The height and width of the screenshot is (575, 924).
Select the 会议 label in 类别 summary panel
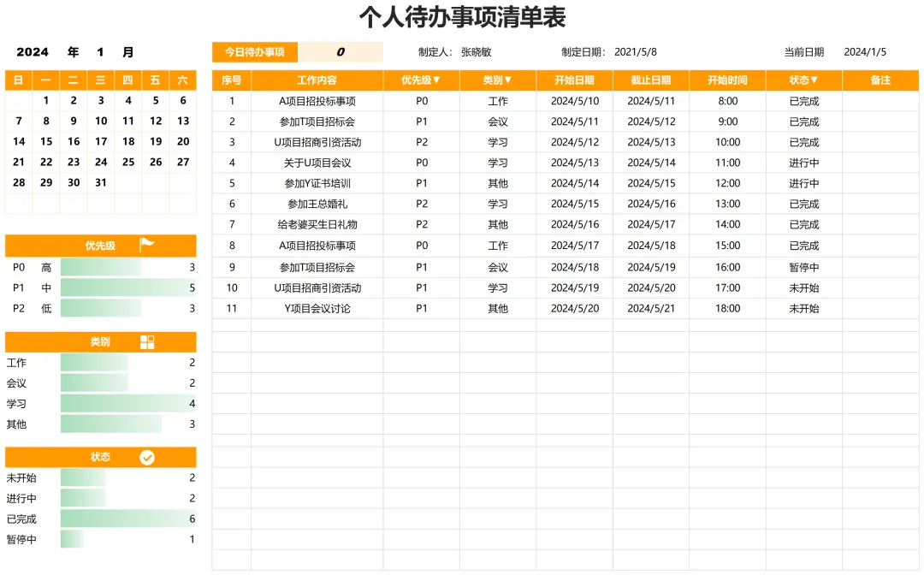16,383
